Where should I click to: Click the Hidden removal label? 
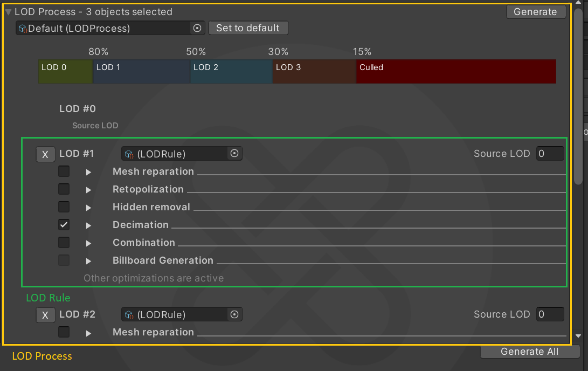coord(151,207)
